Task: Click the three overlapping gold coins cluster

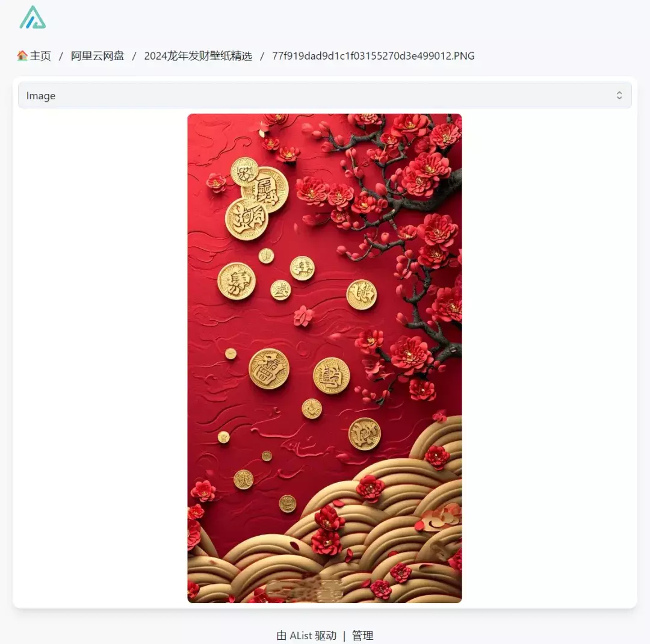Action: (x=257, y=198)
